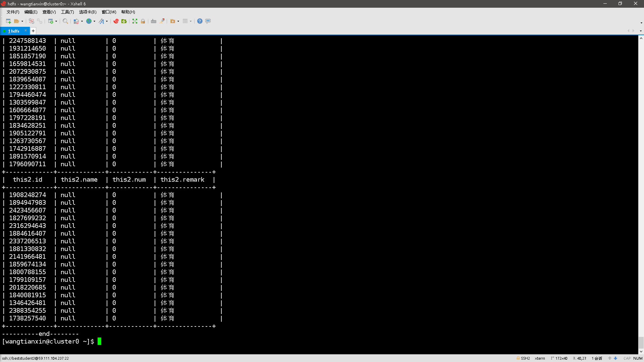Click the row id 2247588143
Screen dimensions: 644x362
tap(28, 41)
